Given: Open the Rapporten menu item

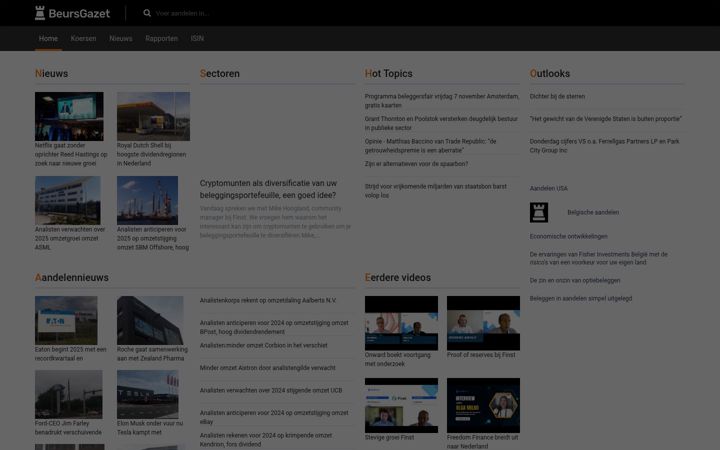Looking at the screenshot, I should pos(161,39).
